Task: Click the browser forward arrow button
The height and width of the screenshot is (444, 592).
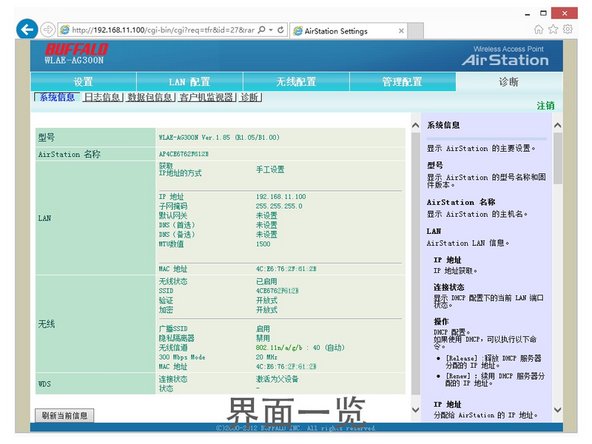Action: [48, 29]
